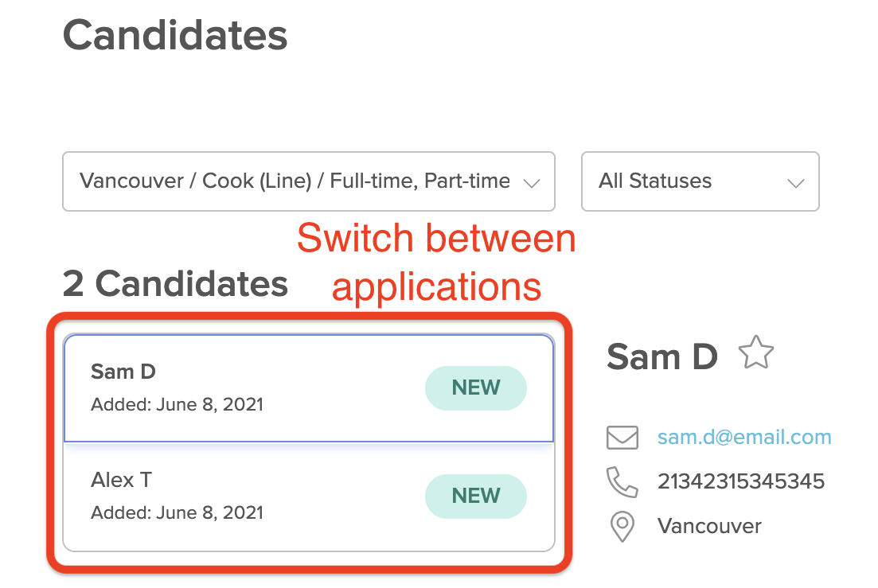Click chevron arrow on All Statuses filter

(795, 183)
